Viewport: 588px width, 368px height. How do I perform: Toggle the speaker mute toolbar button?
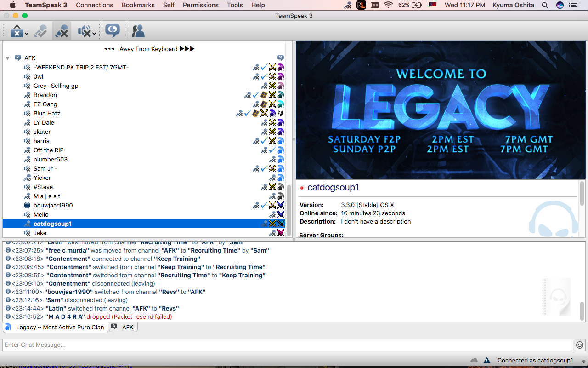point(85,31)
